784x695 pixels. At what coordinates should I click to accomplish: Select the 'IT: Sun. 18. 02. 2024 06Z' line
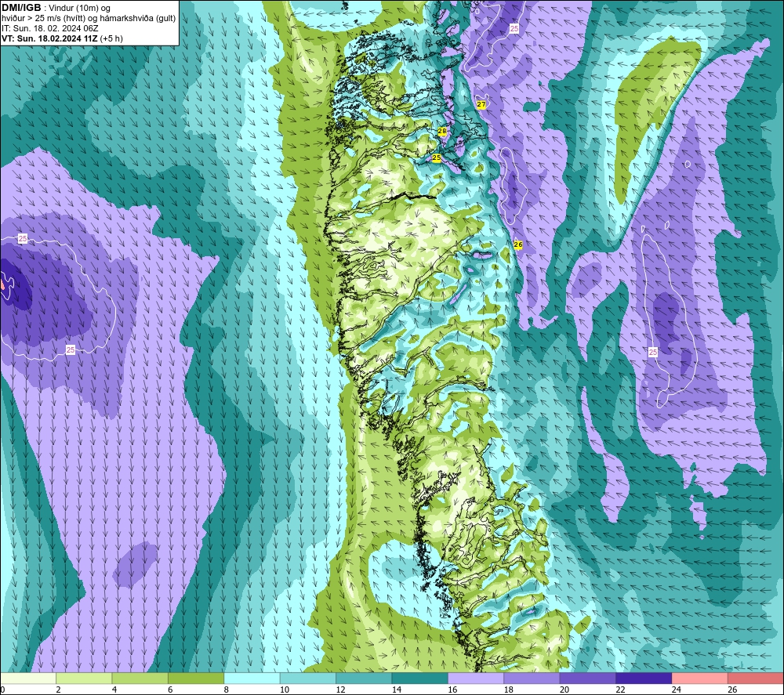click(50, 28)
